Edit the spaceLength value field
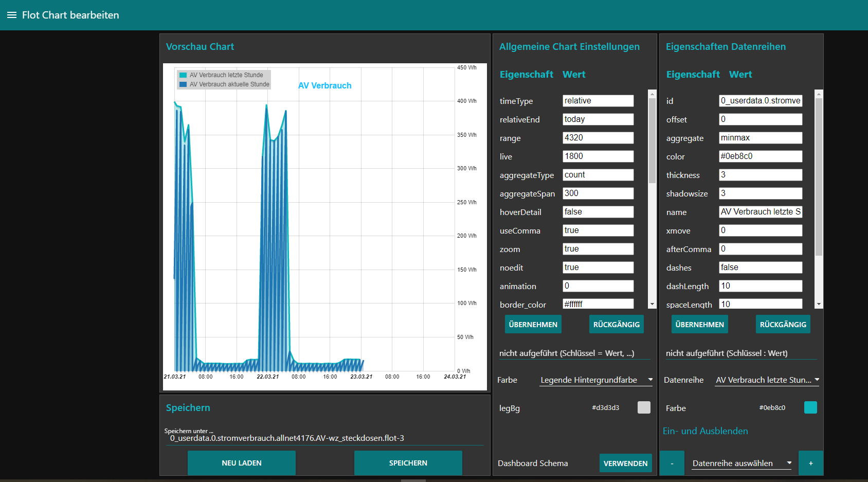The image size is (868, 482). [x=761, y=304]
